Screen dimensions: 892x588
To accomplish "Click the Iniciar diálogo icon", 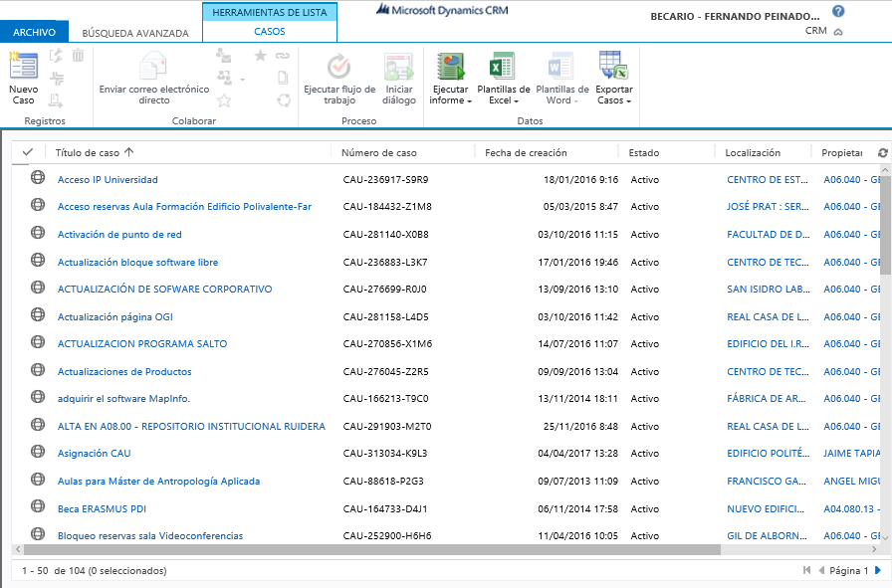I will (399, 68).
